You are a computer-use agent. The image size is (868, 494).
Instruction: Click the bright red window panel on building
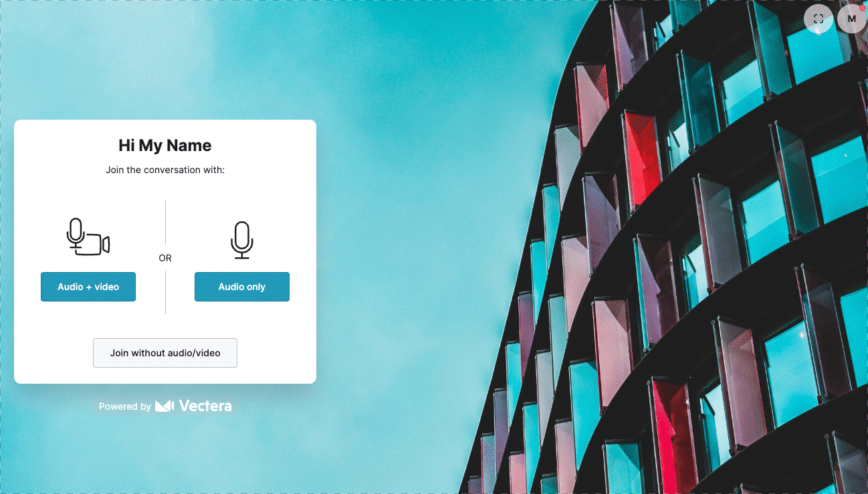[x=641, y=160]
